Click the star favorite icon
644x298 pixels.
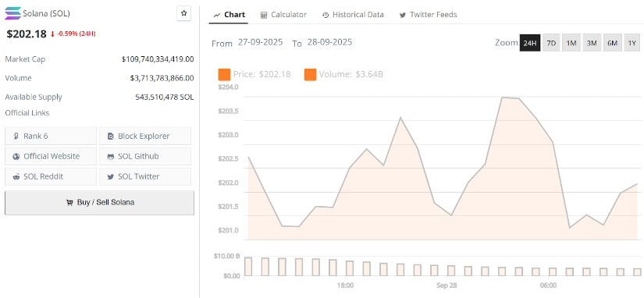click(x=183, y=13)
